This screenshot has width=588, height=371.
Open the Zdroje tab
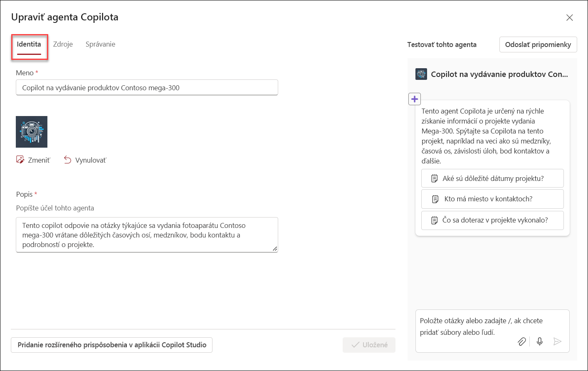(63, 45)
